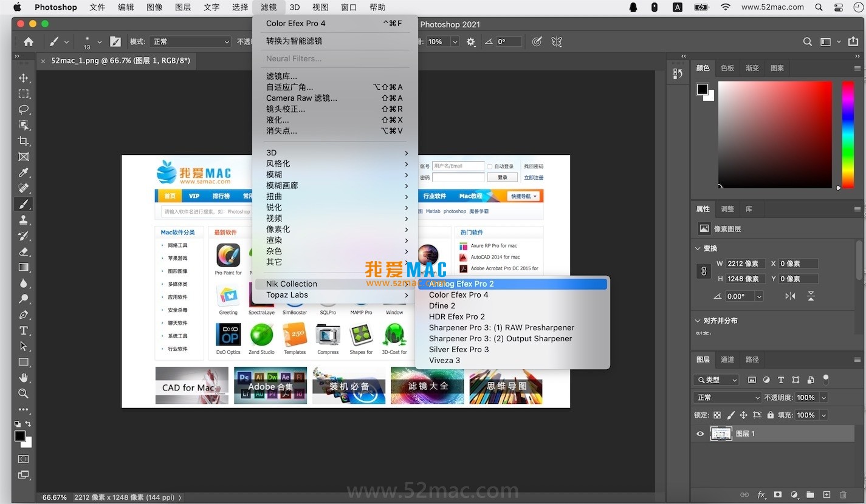This screenshot has width=866, height=504.
Task: Click the Home icon in options bar
Action: [x=29, y=42]
